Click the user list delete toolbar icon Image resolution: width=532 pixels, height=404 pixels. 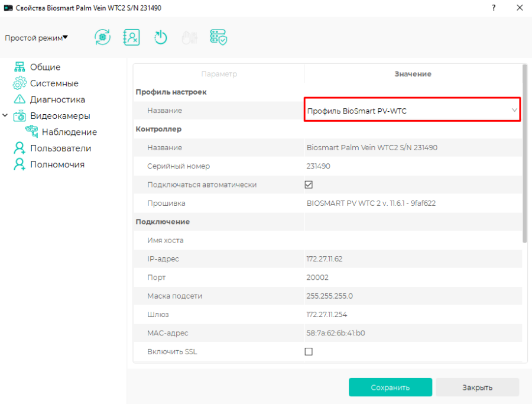(131, 37)
